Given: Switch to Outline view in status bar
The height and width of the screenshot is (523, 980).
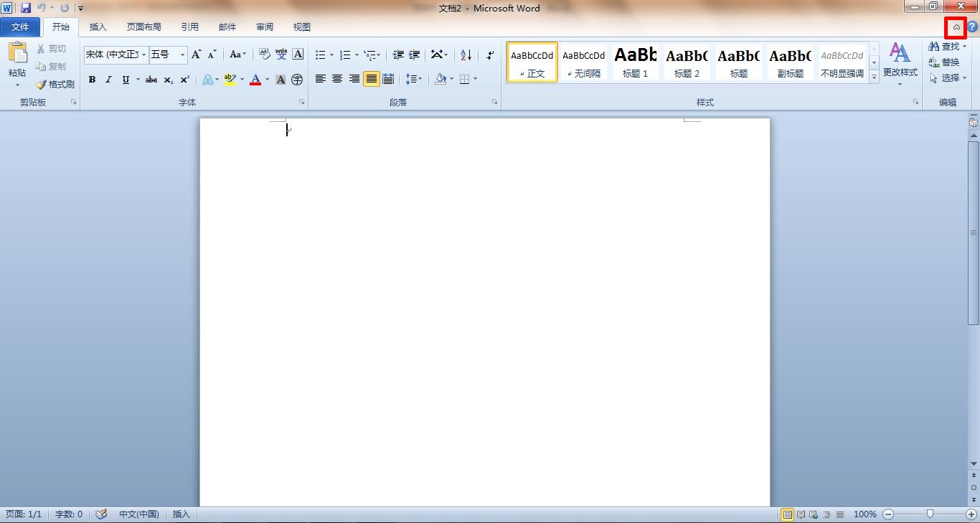Looking at the screenshot, I should (x=826, y=514).
